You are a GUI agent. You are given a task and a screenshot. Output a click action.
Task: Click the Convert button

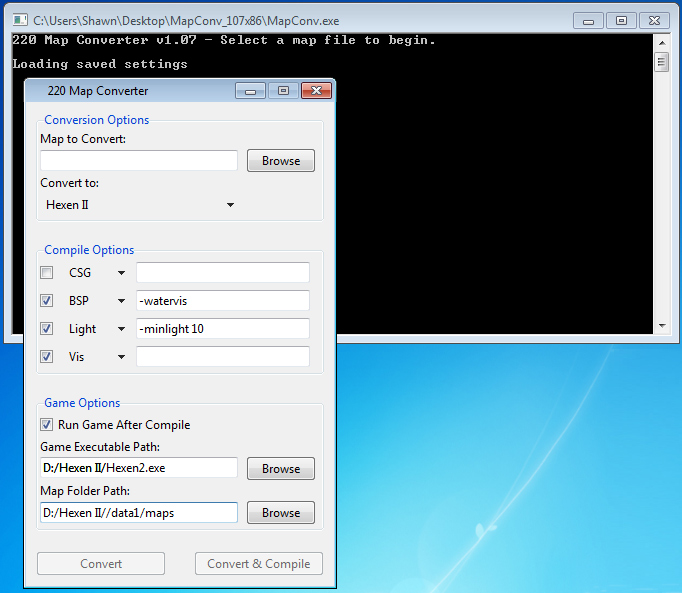pos(101,563)
